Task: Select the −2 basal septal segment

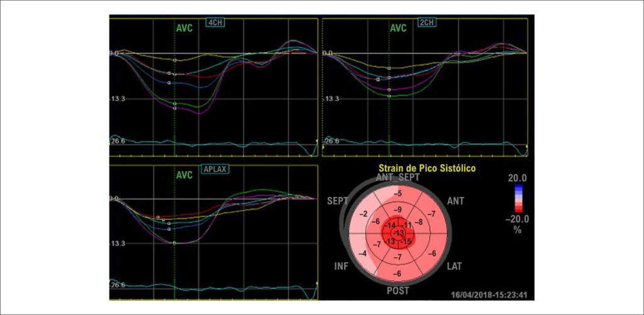Action: 363,214
